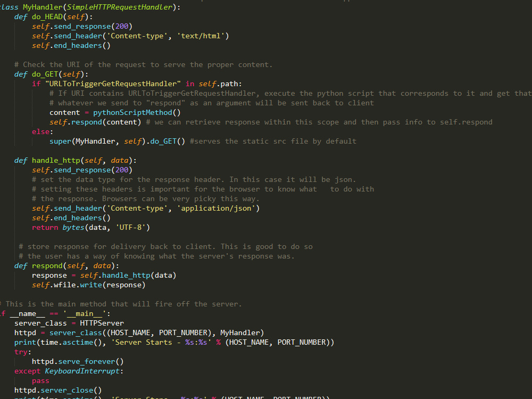This screenshot has height=399, width=532.
Task: Click self.wfile.write(response) line
Action: coord(89,285)
